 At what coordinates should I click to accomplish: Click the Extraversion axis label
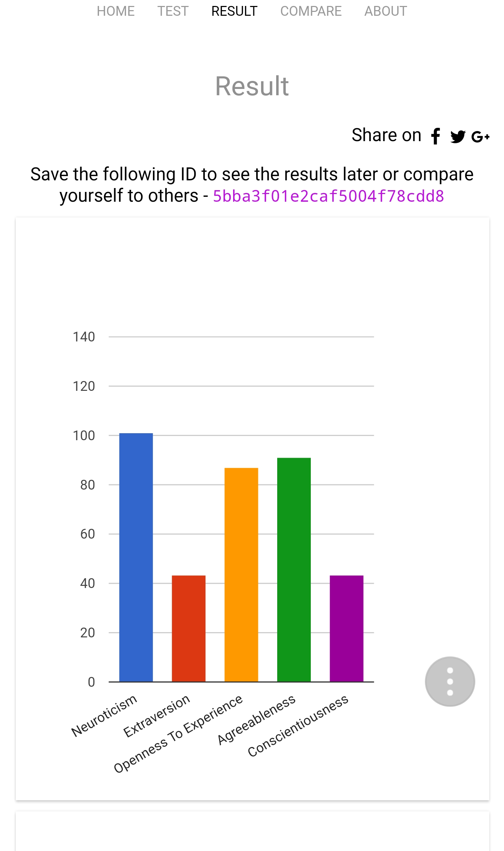[x=156, y=715]
